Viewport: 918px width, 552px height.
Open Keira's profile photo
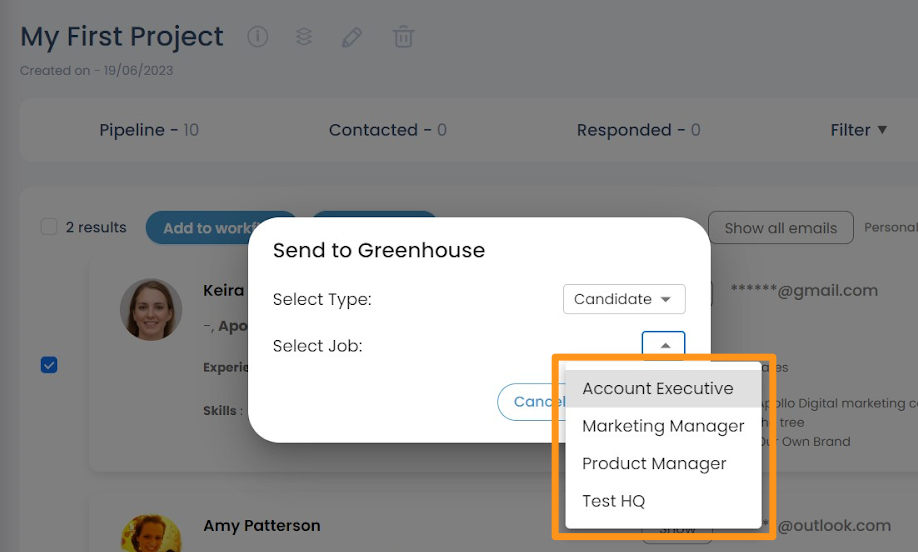(x=151, y=309)
